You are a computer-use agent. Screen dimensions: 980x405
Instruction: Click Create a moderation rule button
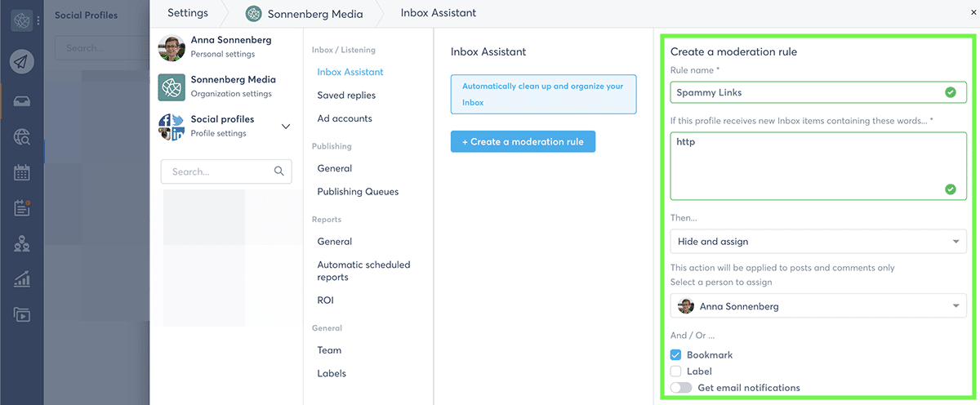(x=523, y=142)
